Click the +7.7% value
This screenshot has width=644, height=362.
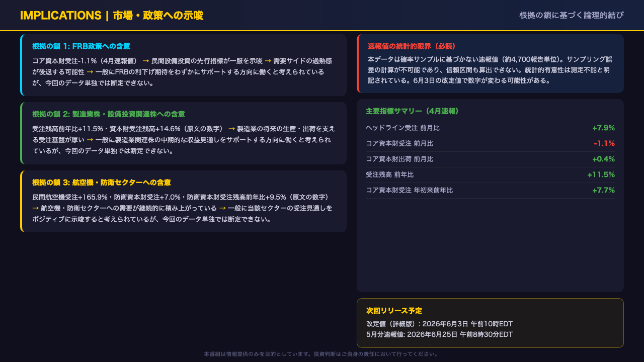[x=603, y=190]
